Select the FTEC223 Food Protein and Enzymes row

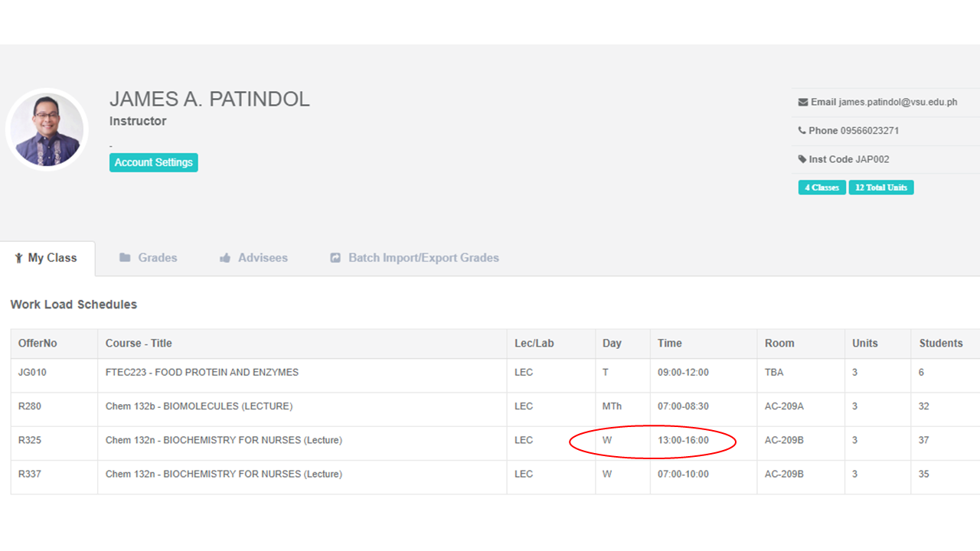(x=201, y=373)
